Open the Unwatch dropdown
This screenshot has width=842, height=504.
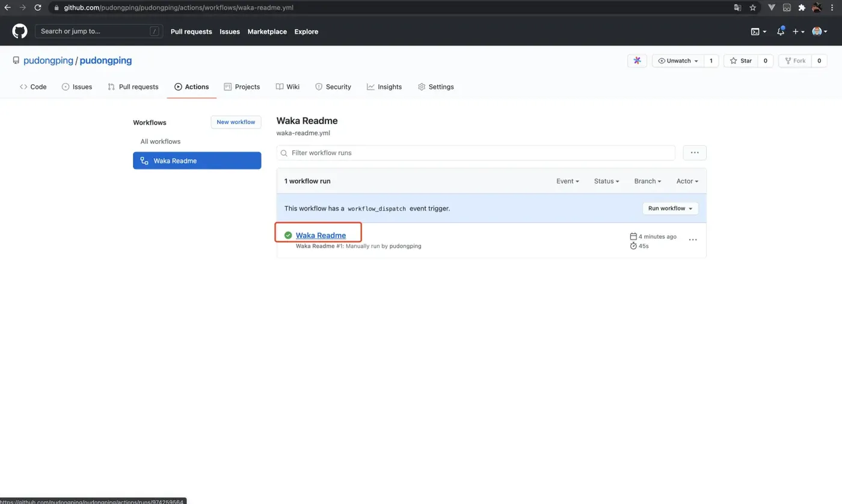click(678, 61)
